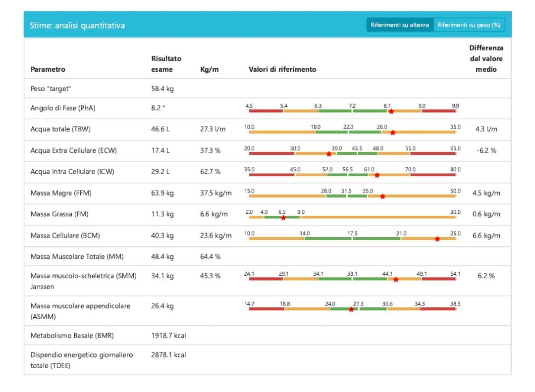Click the Risultato esame column header

[166, 64]
